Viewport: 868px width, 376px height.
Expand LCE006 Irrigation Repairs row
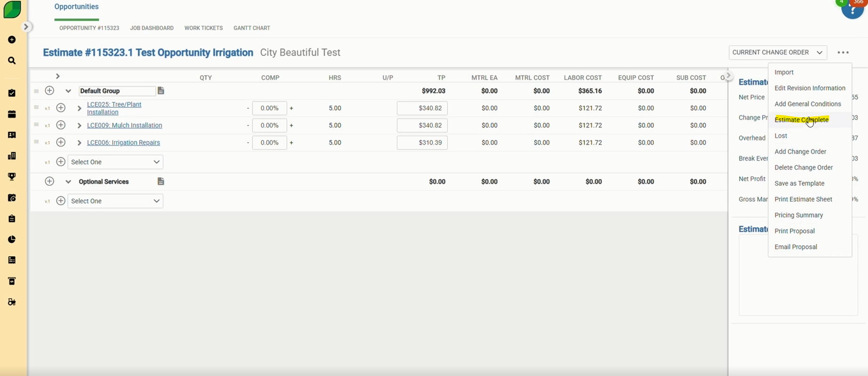point(79,143)
